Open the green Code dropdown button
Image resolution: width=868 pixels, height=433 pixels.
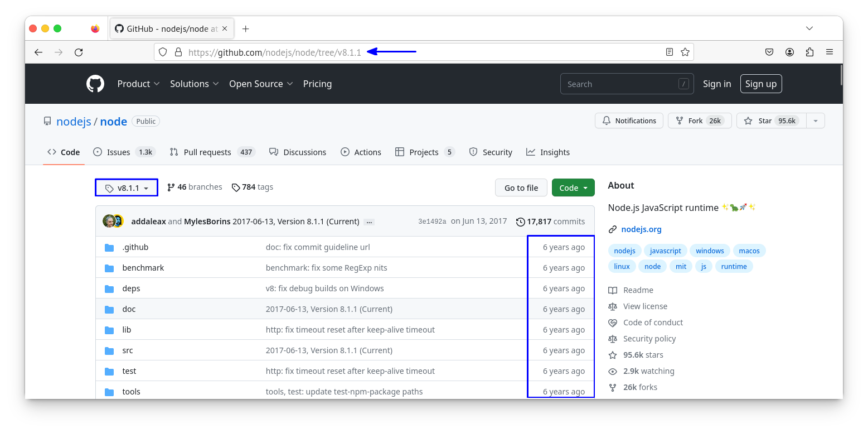573,187
